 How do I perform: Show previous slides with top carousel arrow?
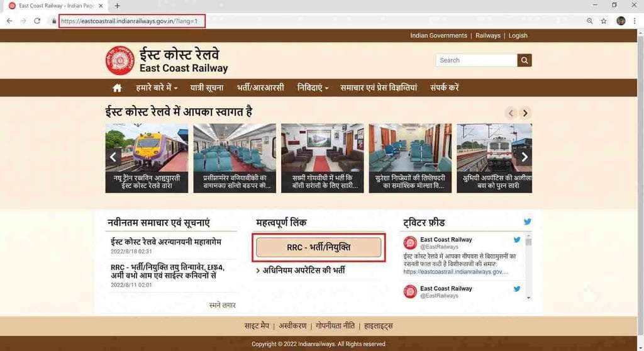tap(511, 113)
